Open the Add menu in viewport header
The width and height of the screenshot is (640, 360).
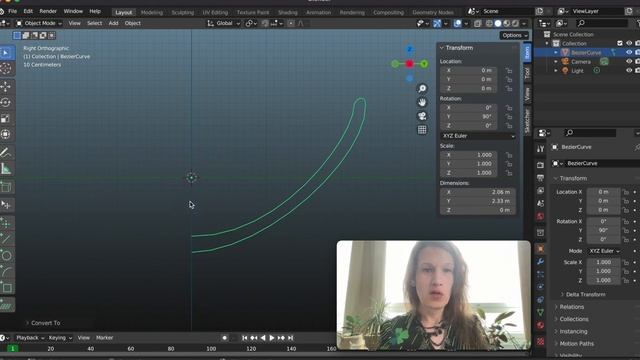pyautogui.click(x=113, y=23)
